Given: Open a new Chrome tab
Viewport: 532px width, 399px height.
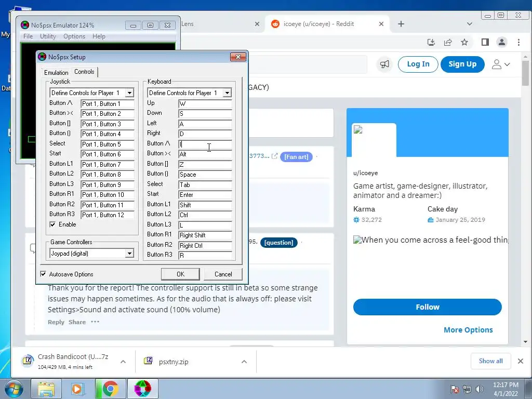Looking at the screenshot, I should (401, 24).
